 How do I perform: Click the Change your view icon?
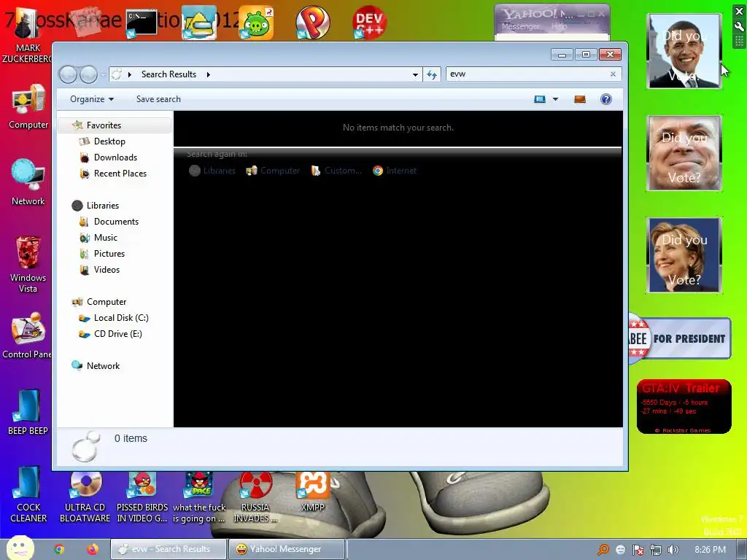(540, 99)
